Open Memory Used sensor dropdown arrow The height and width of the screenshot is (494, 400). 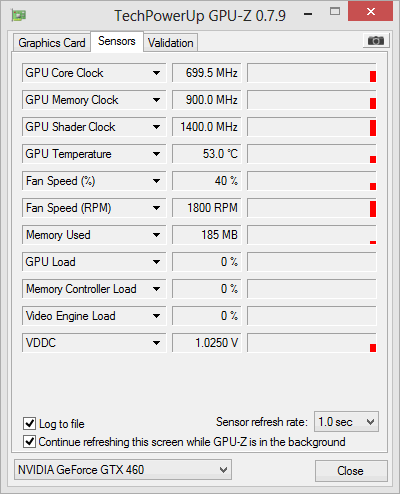[156, 235]
